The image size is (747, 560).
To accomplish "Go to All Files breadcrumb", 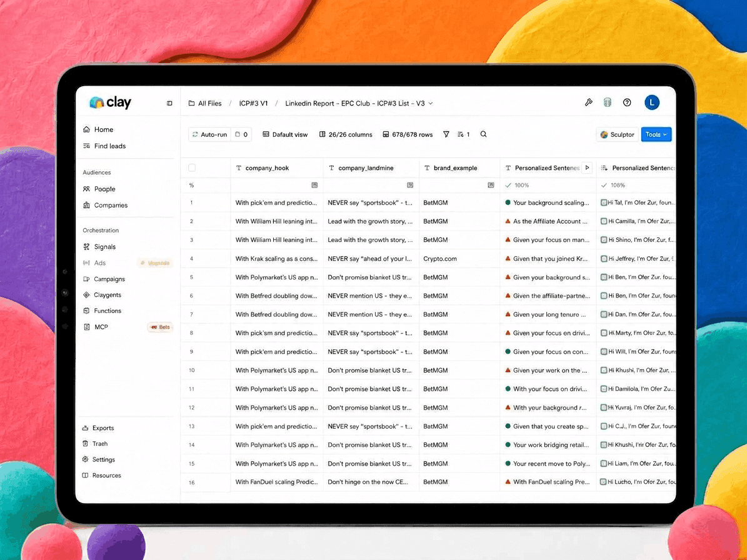I will coord(205,103).
